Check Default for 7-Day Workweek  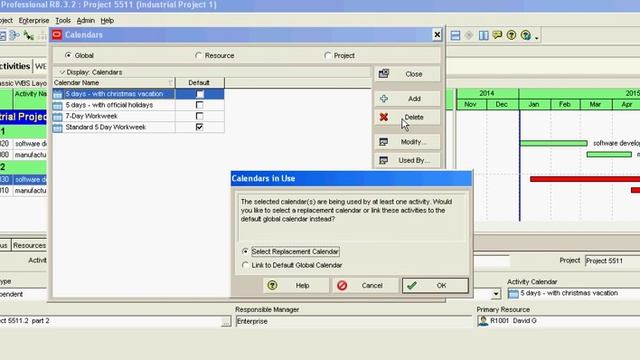tap(200, 116)
